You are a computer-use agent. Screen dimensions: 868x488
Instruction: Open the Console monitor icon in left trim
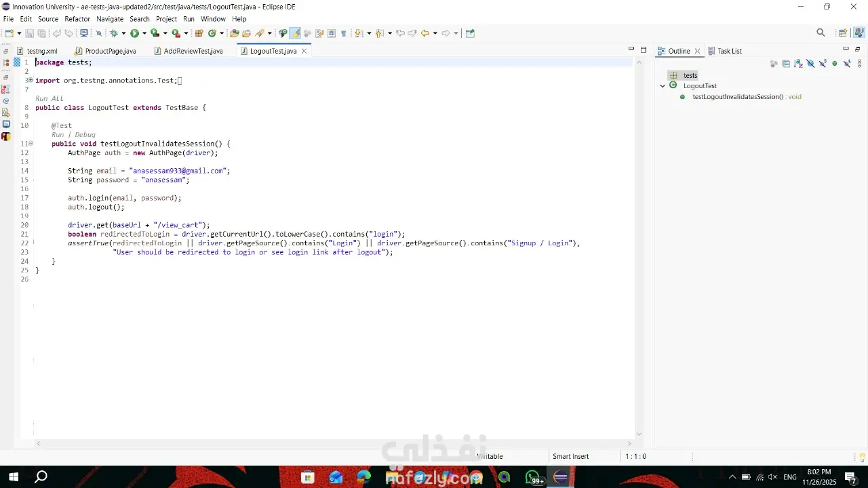(6, 124)
